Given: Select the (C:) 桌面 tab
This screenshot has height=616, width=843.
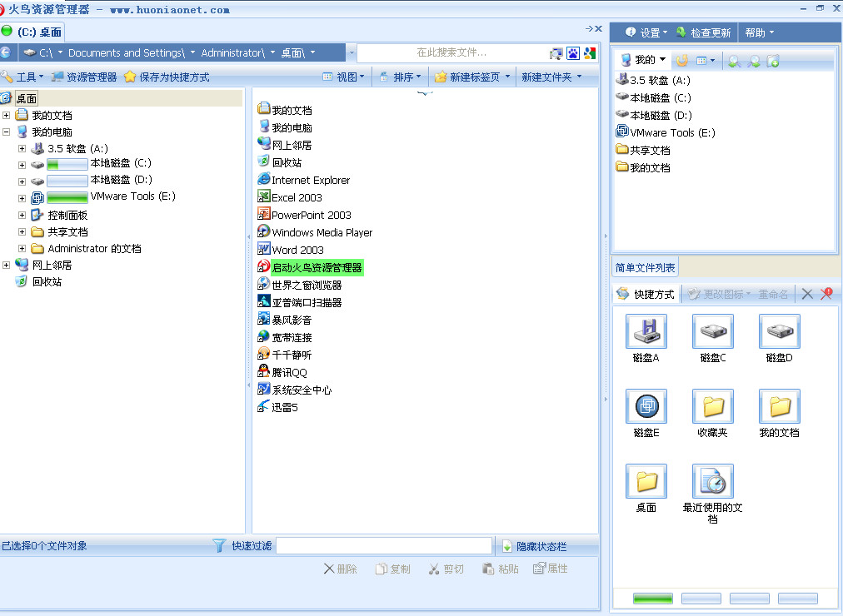Looking at the screenshot, I should click(32, 32).
